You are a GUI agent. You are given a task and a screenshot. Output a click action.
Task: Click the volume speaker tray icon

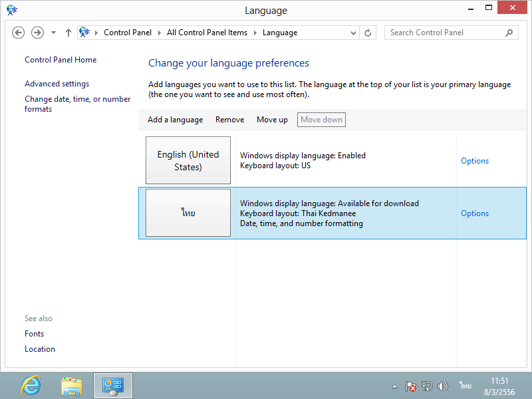pyautogui.click(x=442, y=386)
